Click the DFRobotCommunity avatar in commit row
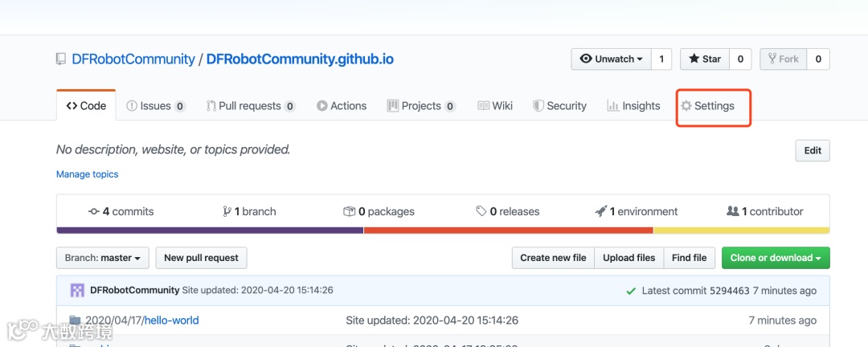This screenshot has width=868, height=347. (x=77, y=291)
